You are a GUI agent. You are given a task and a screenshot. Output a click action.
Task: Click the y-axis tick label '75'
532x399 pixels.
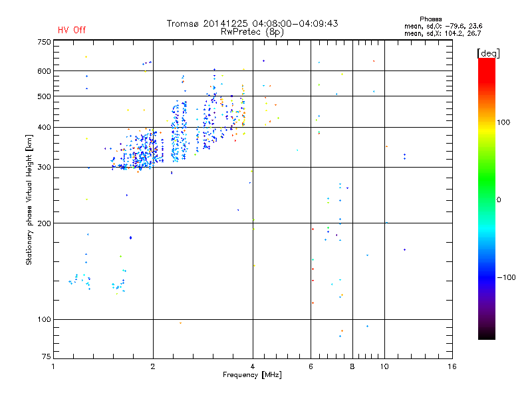pyautogui.click(x=47, y=356)
